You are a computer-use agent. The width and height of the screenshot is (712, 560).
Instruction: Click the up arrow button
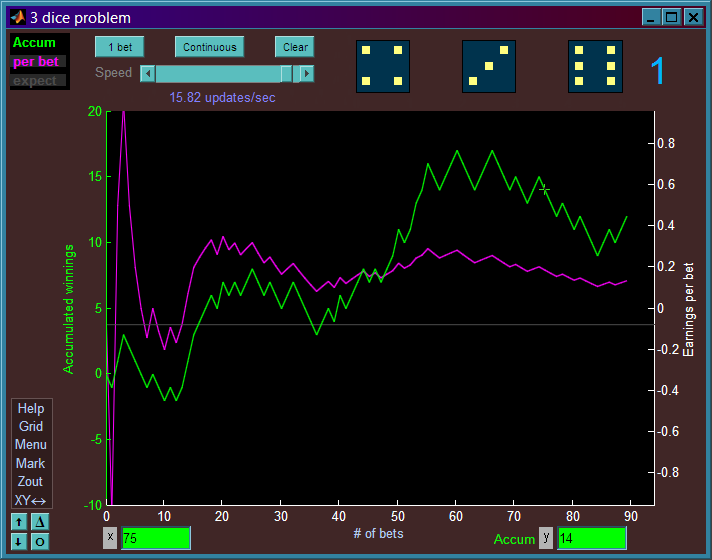click(19, 522)
